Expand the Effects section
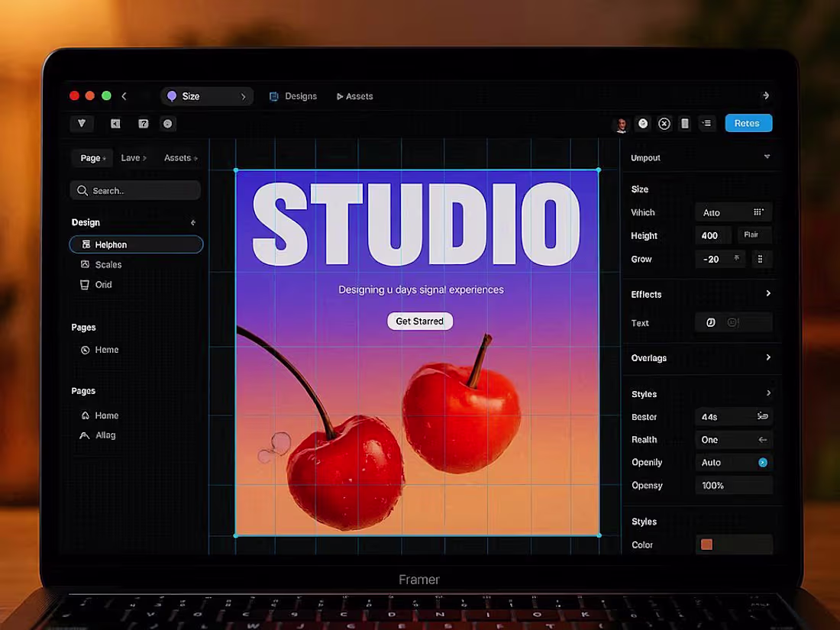Viewport: 840px width, 630px height. (x=768, y=293)
